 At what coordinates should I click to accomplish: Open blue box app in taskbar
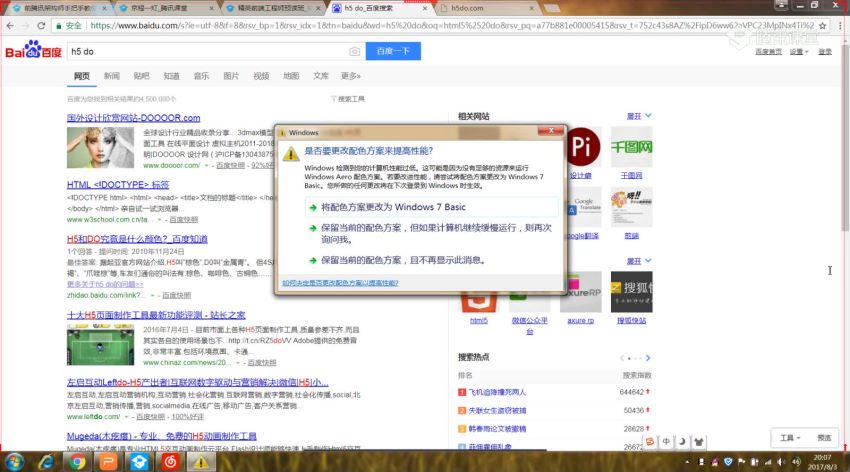139,462
